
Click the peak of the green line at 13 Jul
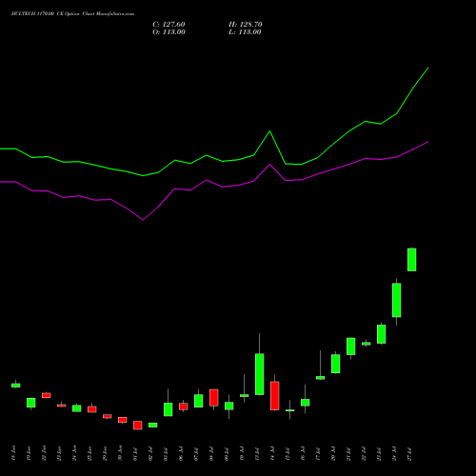[x=269, y=131]
